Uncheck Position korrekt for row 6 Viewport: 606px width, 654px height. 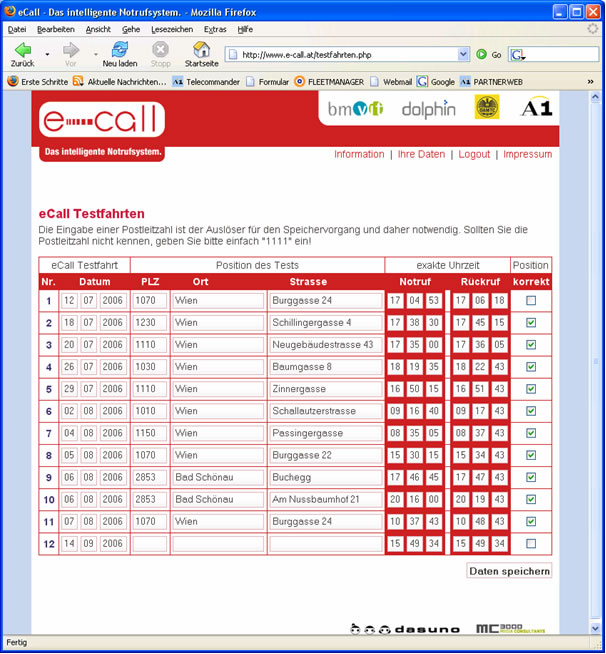click(x=531, y=411)
